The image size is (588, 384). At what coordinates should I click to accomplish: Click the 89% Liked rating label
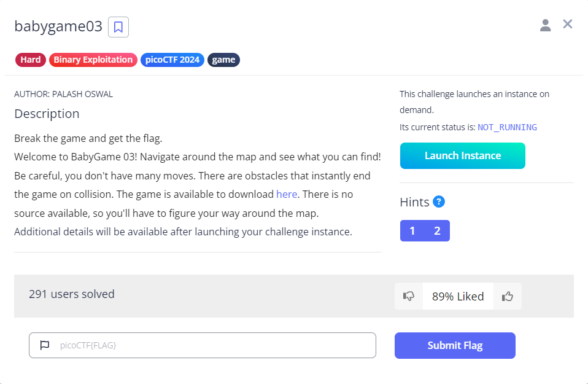(458, 296)
